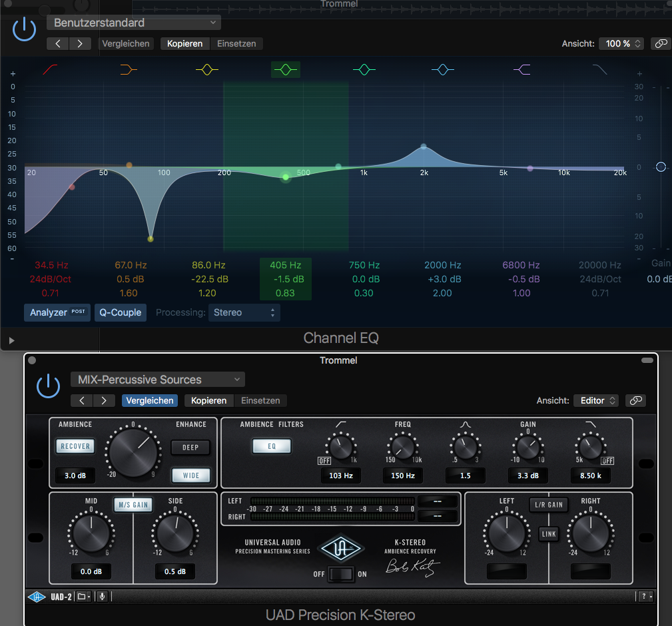Flip the OFF/ON plugin power switch

(341, 574)
